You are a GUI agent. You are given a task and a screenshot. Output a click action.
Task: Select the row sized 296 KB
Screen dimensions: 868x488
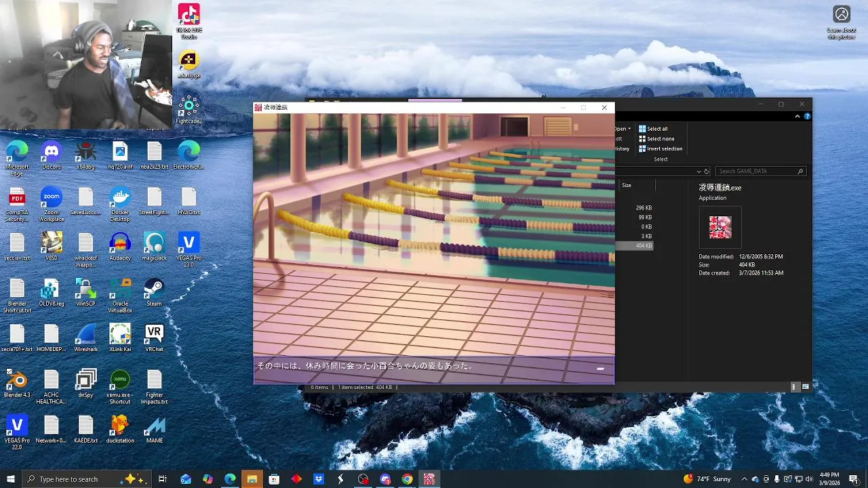click(635, 208)
